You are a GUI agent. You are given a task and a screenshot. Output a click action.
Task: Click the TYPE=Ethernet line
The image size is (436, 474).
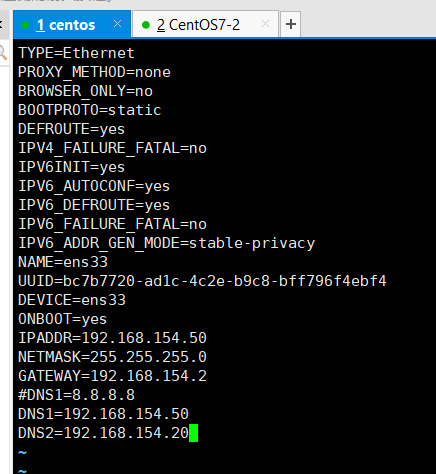tap(76, 53)
